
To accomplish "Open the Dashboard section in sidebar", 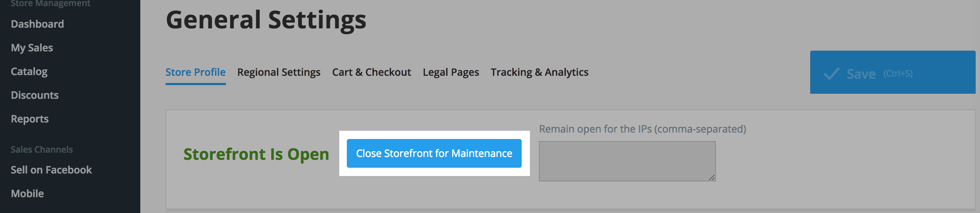I will [37, 24].
